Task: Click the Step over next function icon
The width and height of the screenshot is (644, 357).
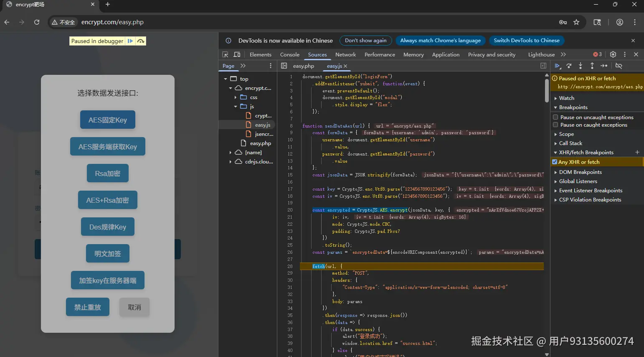Action: pyautogui.click(x=569, y=66)
